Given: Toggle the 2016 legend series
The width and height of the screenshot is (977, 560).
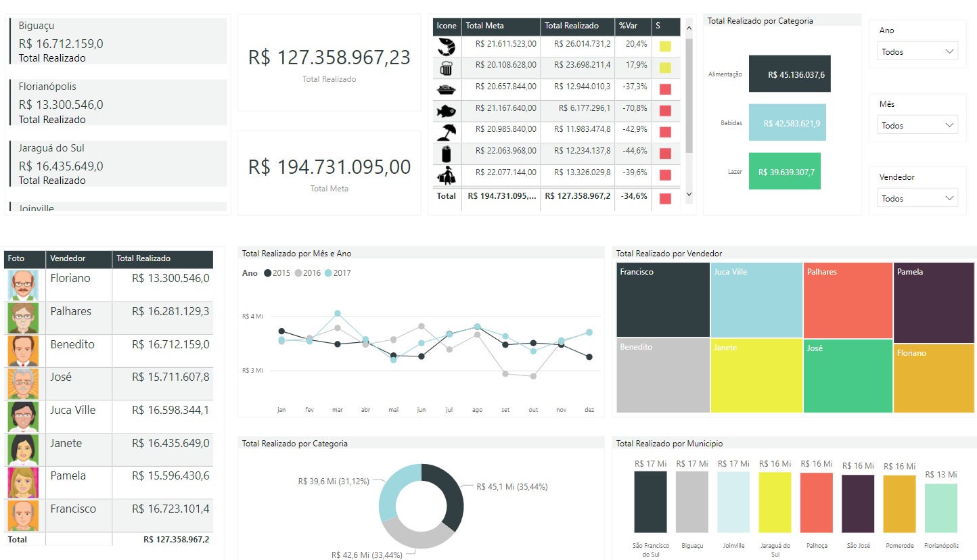Looking at the screenshot, I should click(308, 273).
